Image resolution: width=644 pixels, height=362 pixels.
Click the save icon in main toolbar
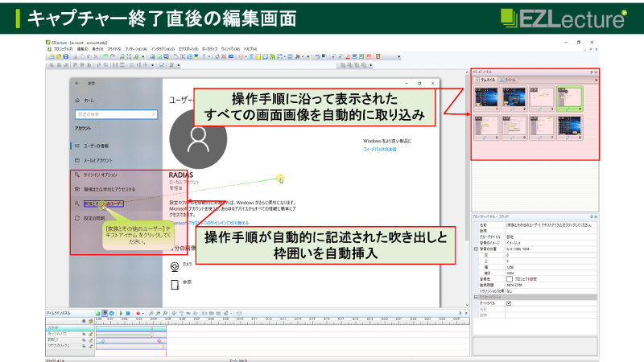click(64, 57)
